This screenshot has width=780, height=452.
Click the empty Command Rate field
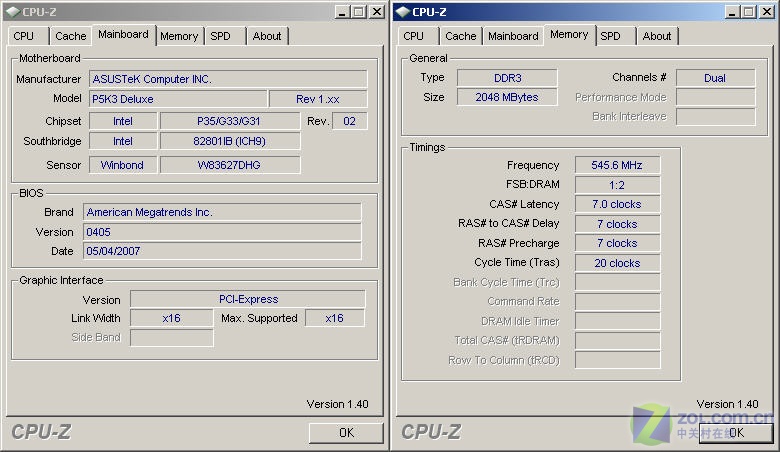[617, 302]
